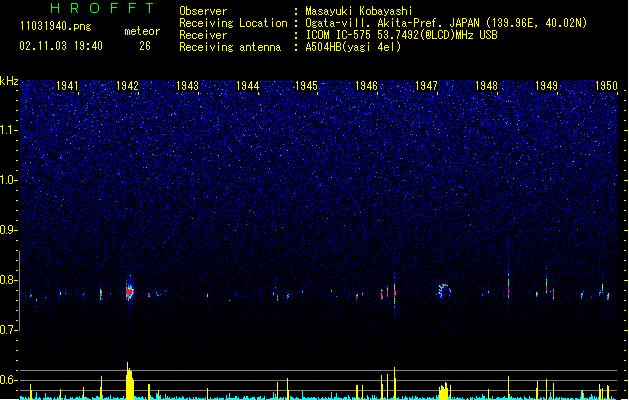629x400 pixels.
Task: Click the A504HB(yagi 4el) antenna text
Action: (353, 47)
